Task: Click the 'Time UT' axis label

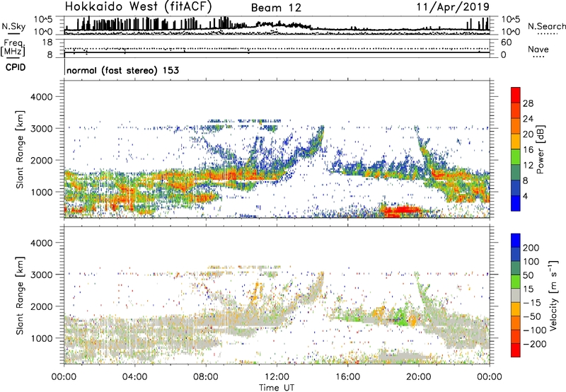Action: click(277, 388)
